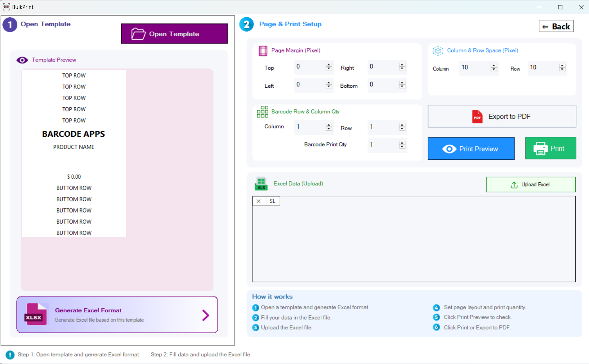Click the Upload Excel button
The height and width of the screenshot is (364, 589).
tap(531, 185)
